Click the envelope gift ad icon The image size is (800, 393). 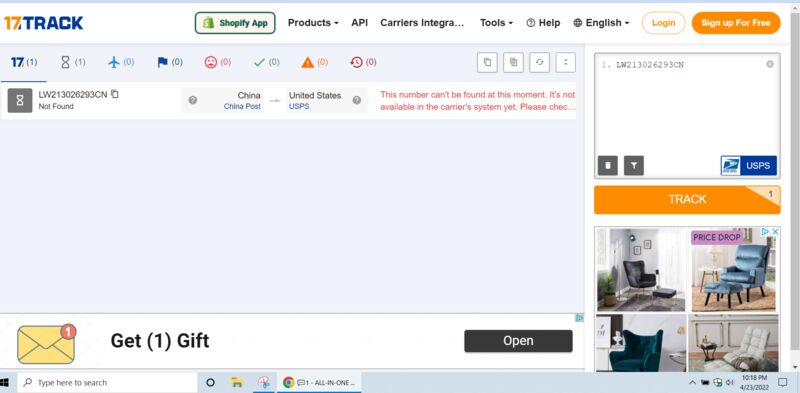pyautogui.click(x=46, y=344)
